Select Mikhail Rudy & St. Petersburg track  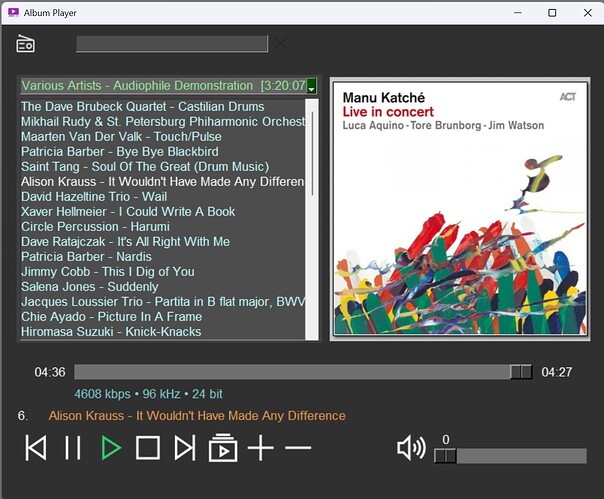click(x=163, y=121)
